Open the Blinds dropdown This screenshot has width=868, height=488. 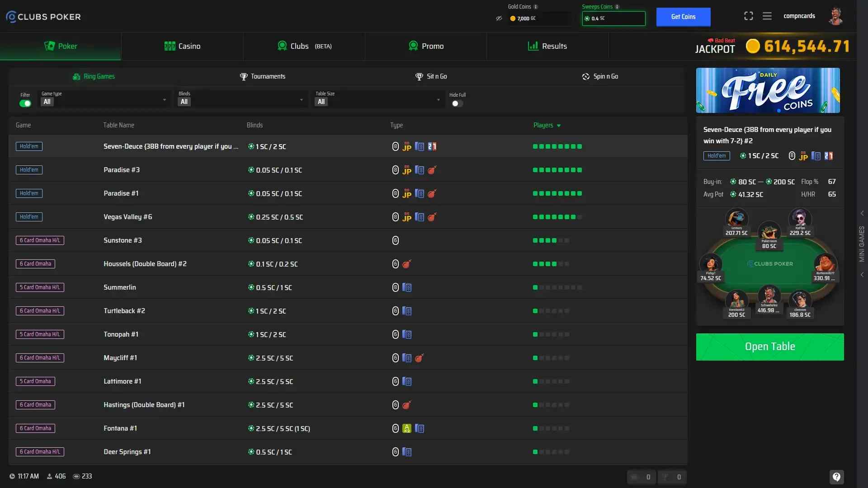[x=241, y=99]
